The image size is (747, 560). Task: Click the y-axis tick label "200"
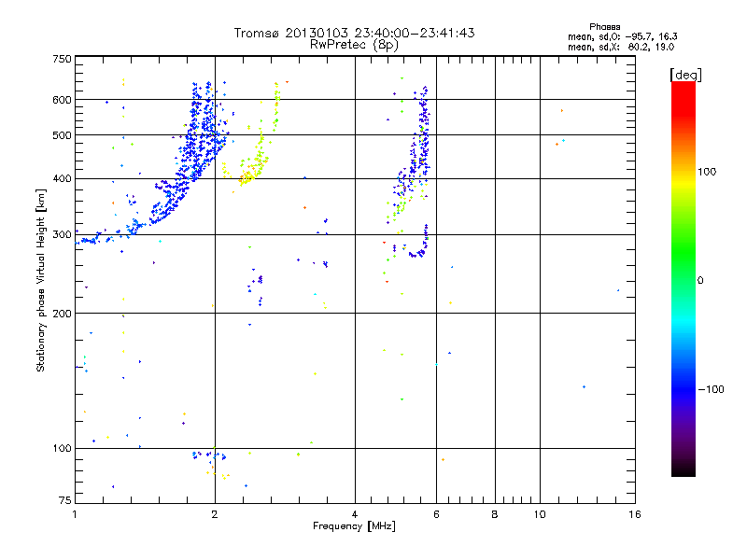pyautogui.click(x=62, y=314)
